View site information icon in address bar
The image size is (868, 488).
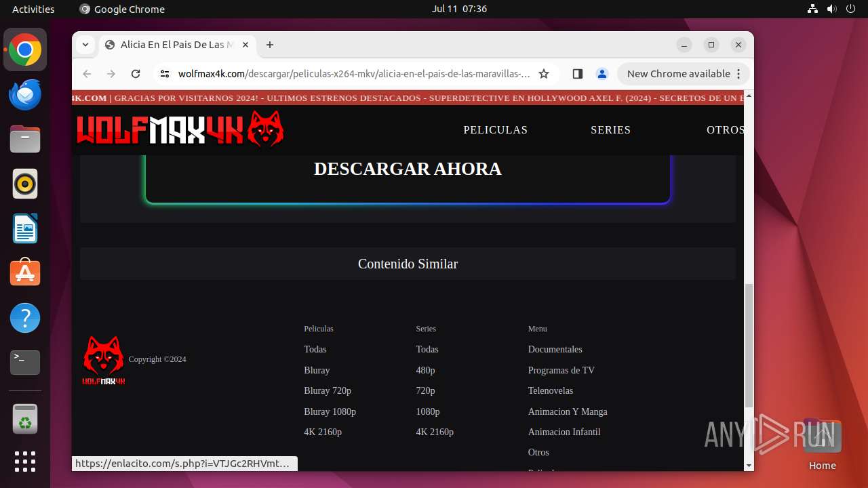coord(164,74)
